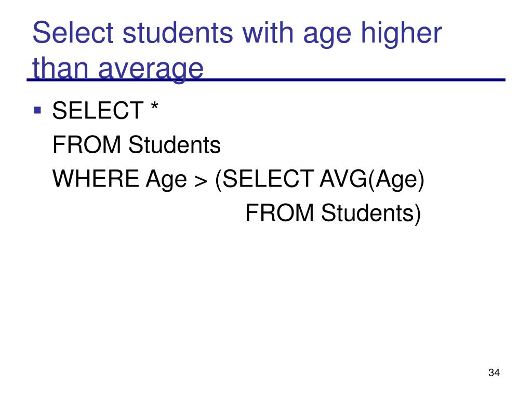This screenshot has width=532, height=399.
Task: Click the word 'students' in the title
Action: [178, 33]
